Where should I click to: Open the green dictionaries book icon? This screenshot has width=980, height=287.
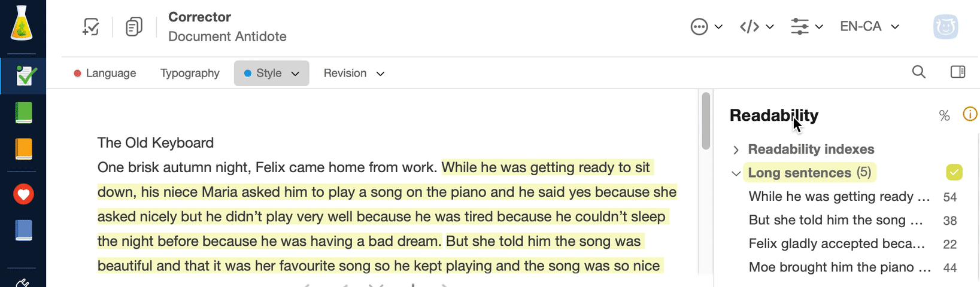point(23,112)
